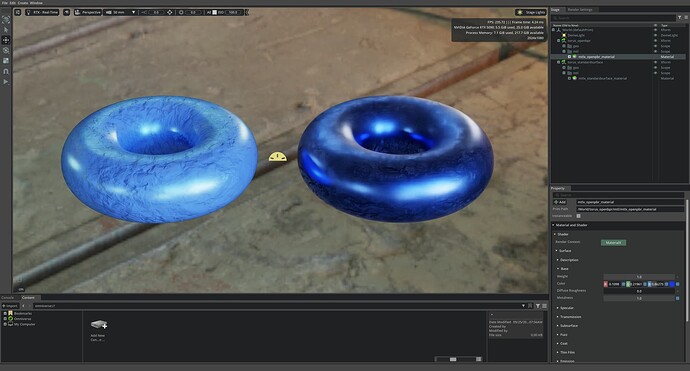The image size is (690, 371).
Task: Click the Stage panel filter funnel icon
Action: 679,18
